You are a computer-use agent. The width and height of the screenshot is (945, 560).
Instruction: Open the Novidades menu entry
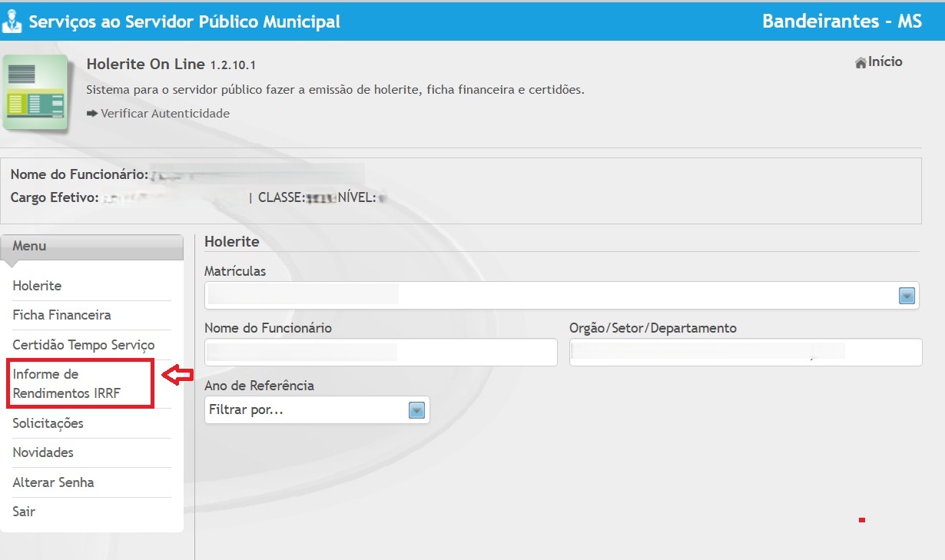[x=43, y=452]
